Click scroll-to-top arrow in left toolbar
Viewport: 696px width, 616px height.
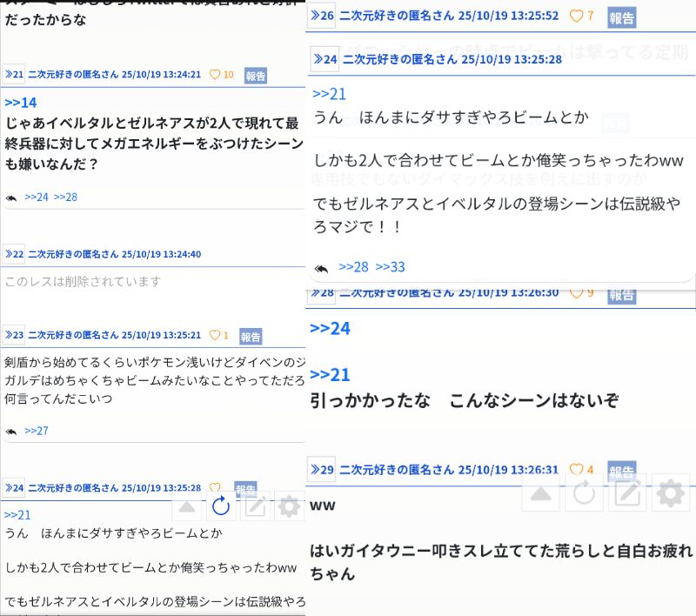tap(187, 506)
